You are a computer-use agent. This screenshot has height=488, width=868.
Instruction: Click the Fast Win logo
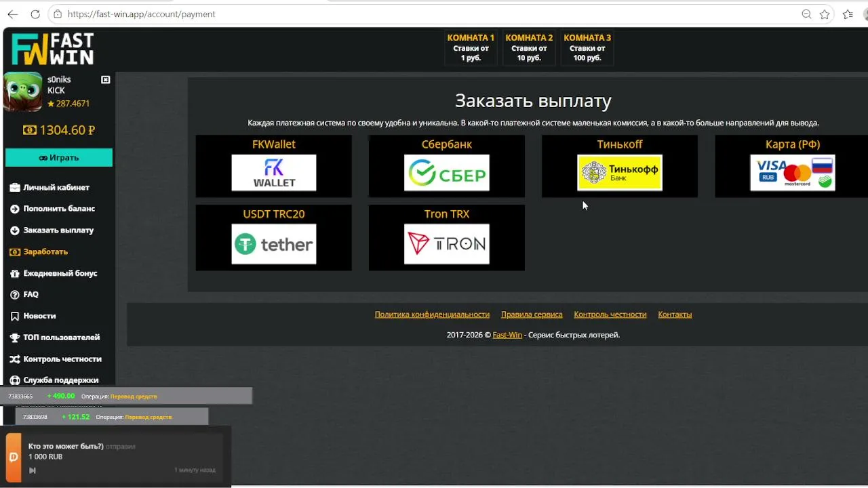click(x=53, y=49)
